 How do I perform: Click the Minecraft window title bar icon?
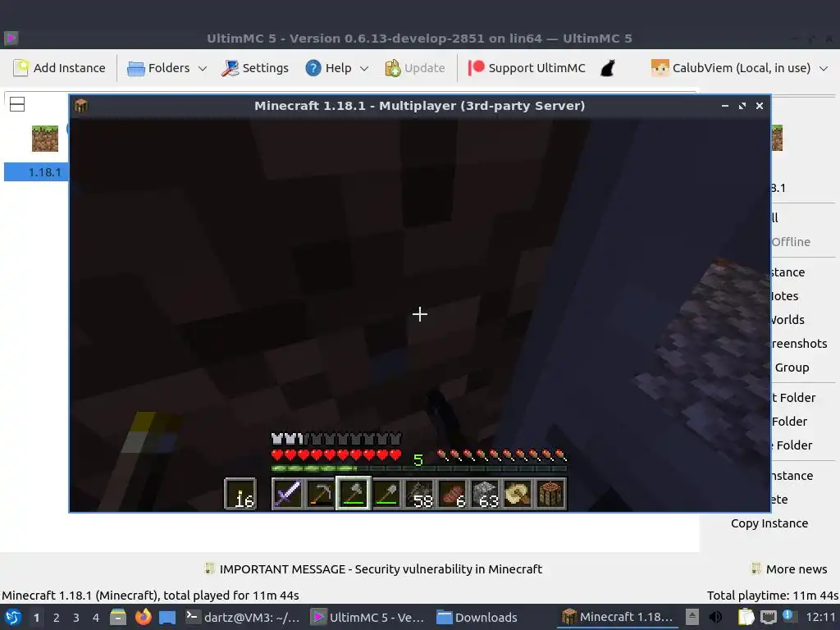click(81, 106)
